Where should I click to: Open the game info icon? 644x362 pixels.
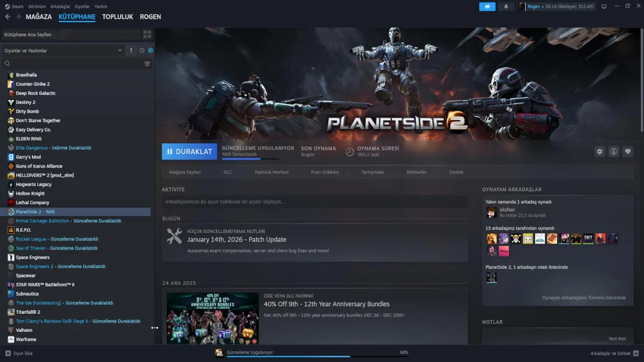(613, 151)
